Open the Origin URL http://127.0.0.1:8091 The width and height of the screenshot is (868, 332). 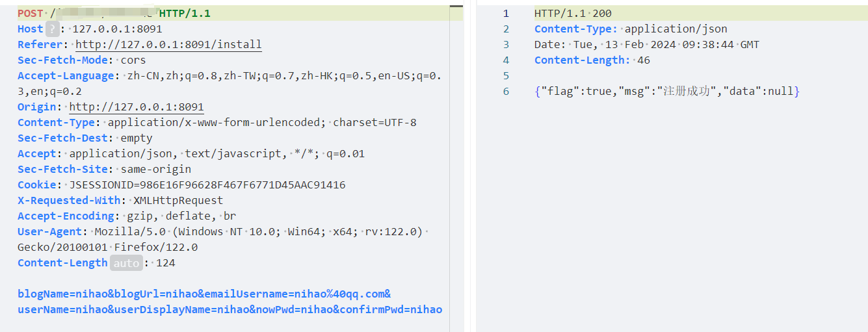pos(137,107)
